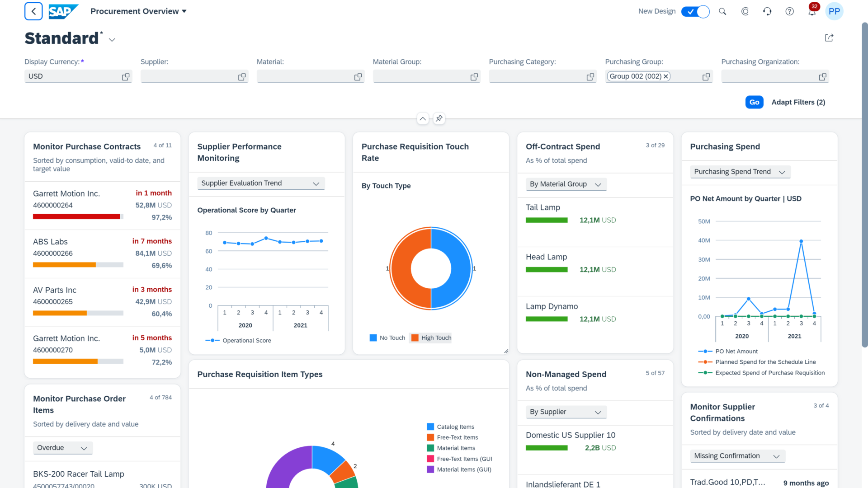Open the global search
The width and height of the screenshot is (868, 488).
click(x=722, y=11)
